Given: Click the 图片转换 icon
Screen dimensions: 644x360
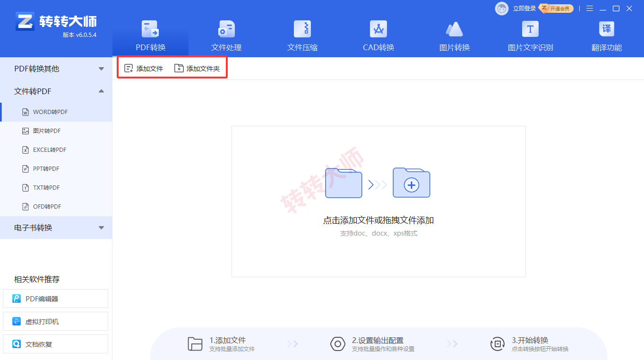Looking at the screenshot, I should click(455, 29).
